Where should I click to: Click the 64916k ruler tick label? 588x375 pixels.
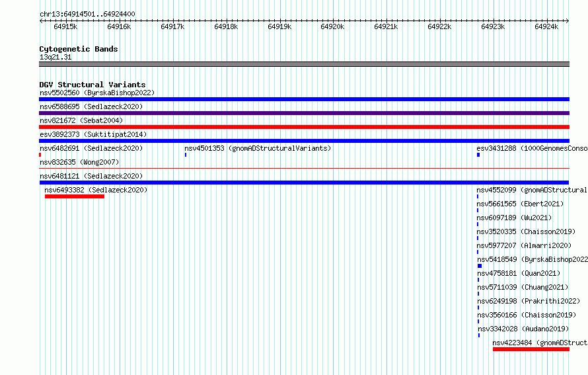tap(119, 26)
